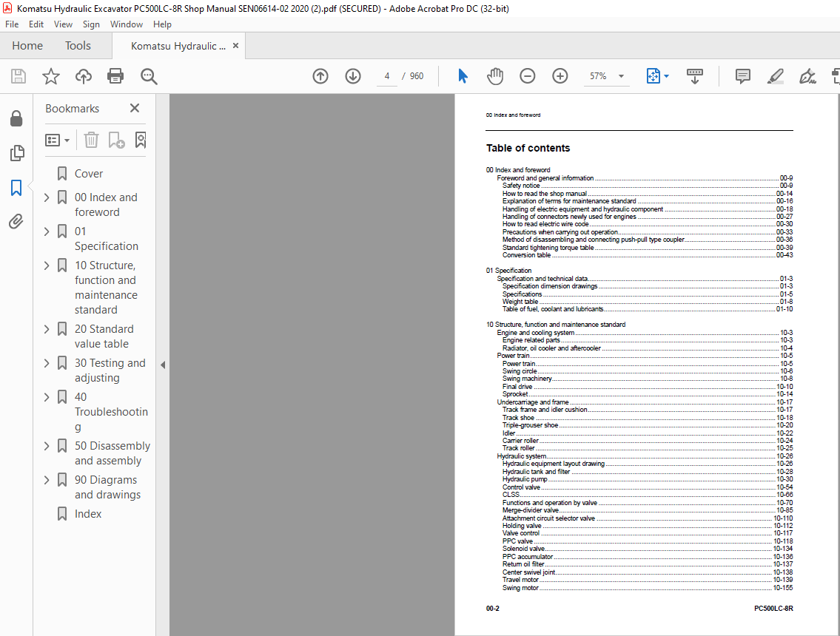Open the Cover bookmark
Image resolution: width=840 pixels, height=636 pixels.
pyautogui.click(x=89, y=174)
